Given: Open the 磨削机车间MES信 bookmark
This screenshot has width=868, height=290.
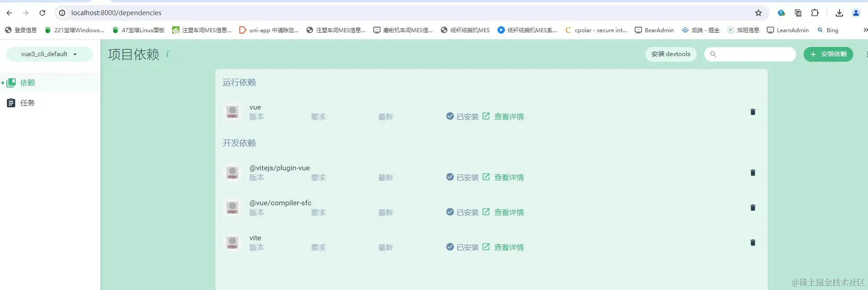Looking at the screenshot, I should pos(403,30).
